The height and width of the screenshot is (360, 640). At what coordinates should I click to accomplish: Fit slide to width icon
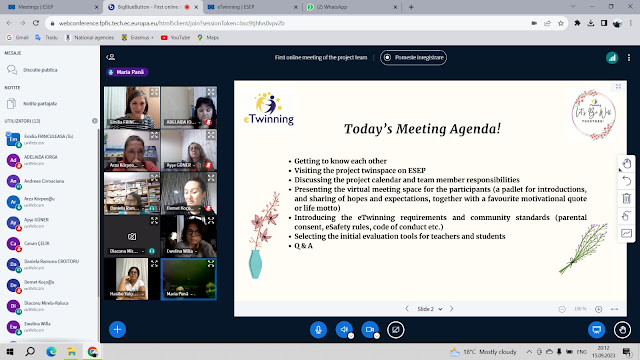click(614, 309)
